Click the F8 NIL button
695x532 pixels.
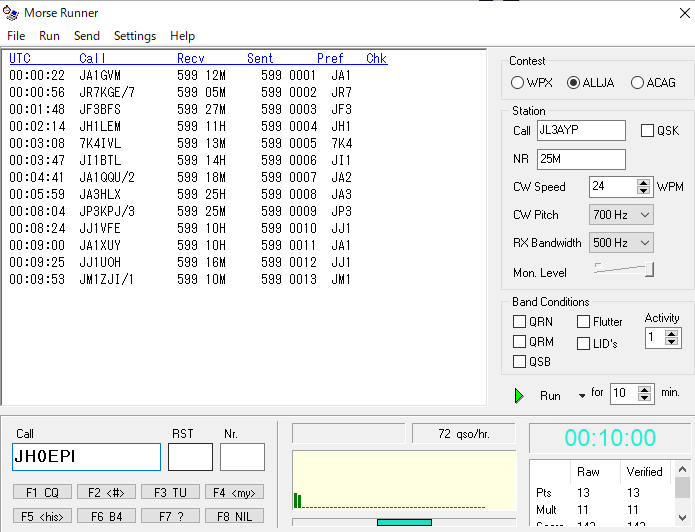click(234, 516)
